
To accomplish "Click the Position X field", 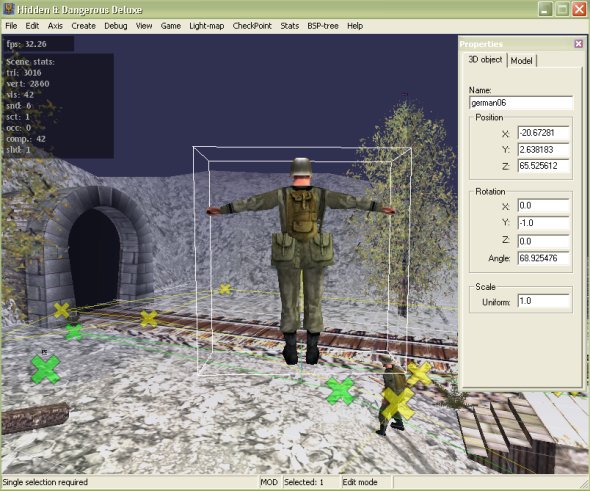I will tap(543, 133).
